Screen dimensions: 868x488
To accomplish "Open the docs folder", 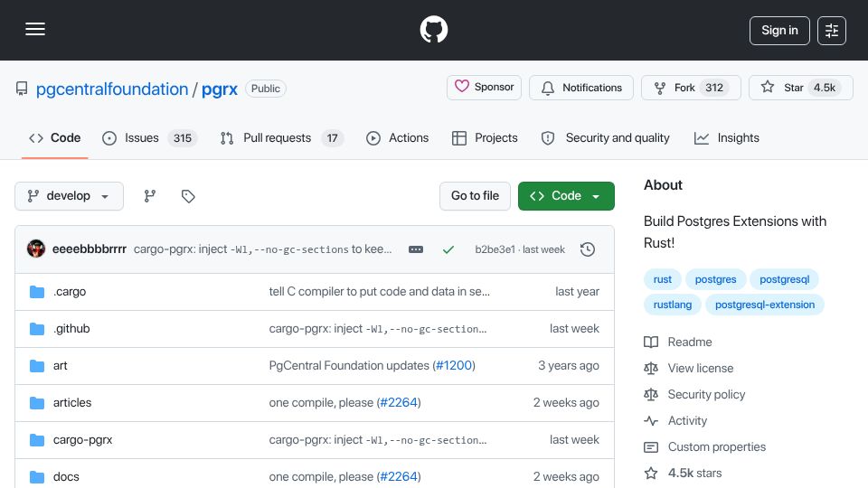I will pos(66,477).
